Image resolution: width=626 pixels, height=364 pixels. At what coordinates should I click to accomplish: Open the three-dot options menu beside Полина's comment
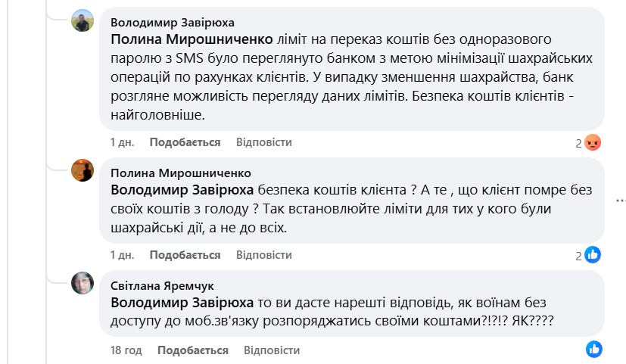click(x=621, y=201)
